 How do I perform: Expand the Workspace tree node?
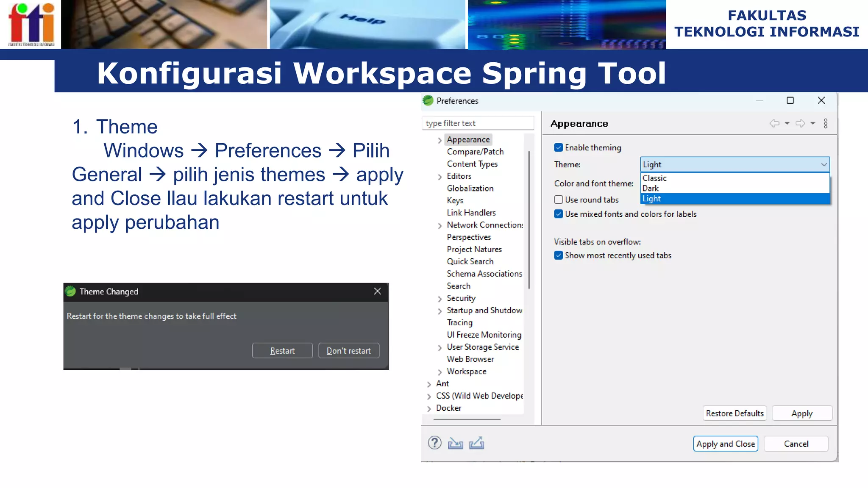coord(440,372)
